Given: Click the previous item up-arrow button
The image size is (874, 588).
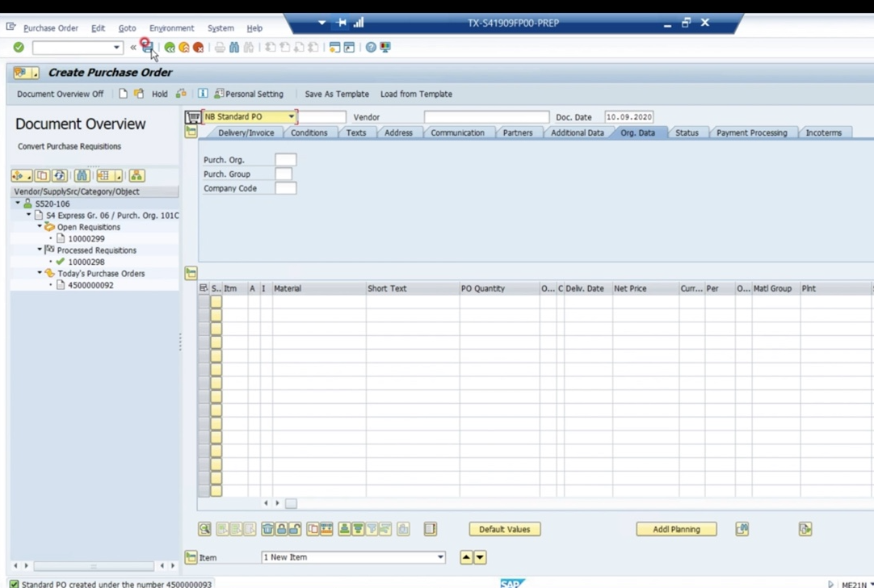Looking at the screenshot, I should tap(466, 556).
